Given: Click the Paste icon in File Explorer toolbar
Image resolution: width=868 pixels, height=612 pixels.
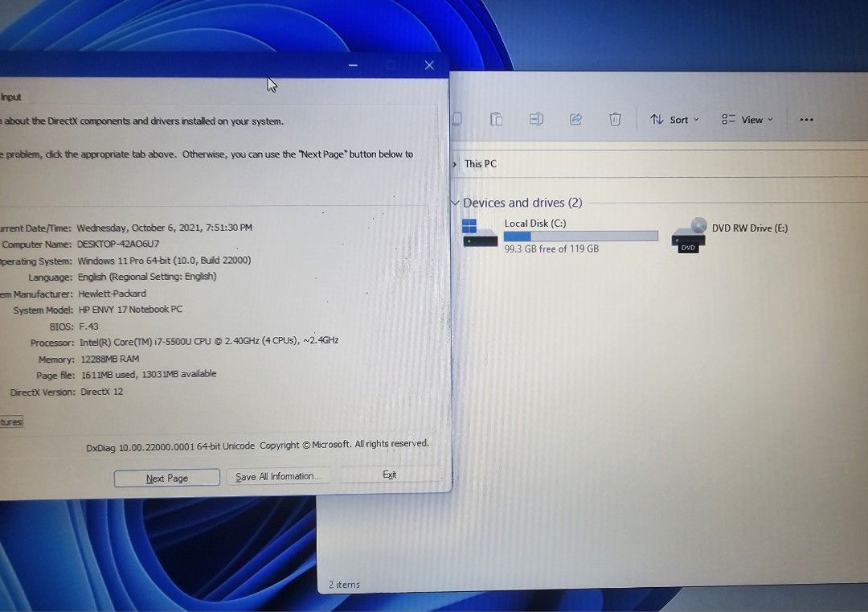Looking at the screenshot, I should click(x=497, y=119).
